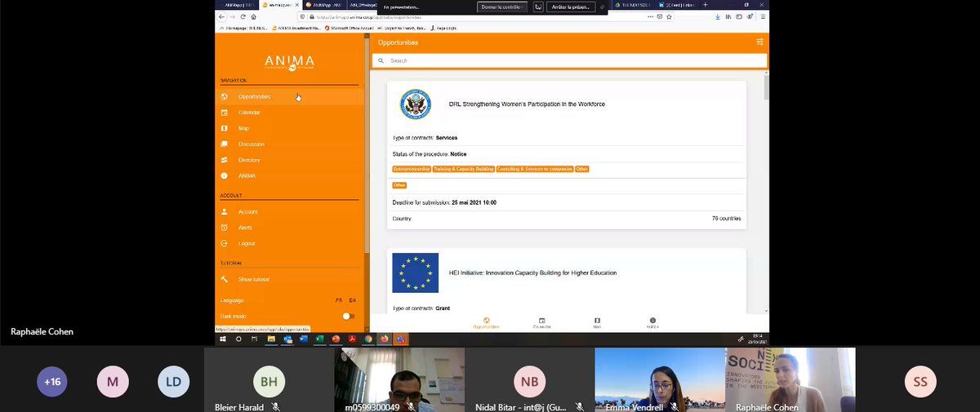The image size is (980, 412).
Task: Open the Alerts page link
Action: [245, 228]
